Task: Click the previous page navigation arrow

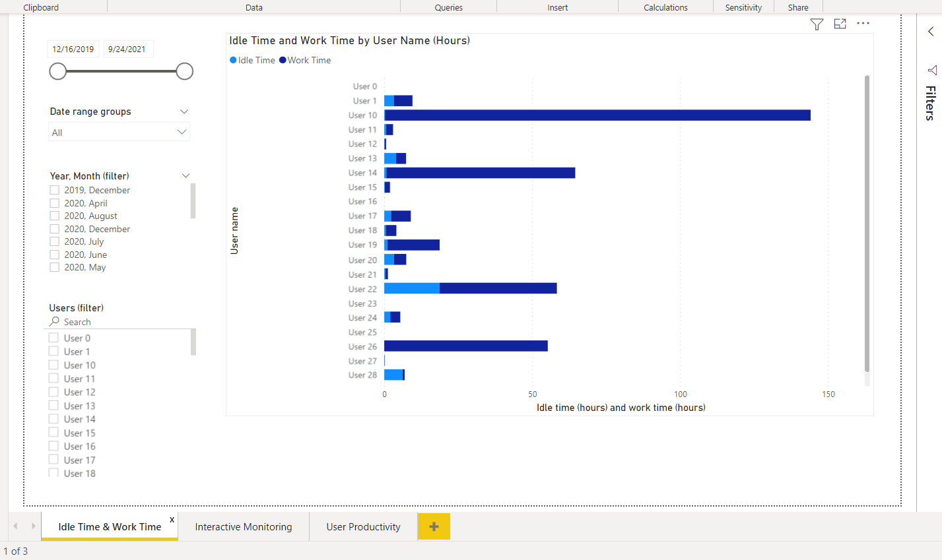Action: [16, 526]
